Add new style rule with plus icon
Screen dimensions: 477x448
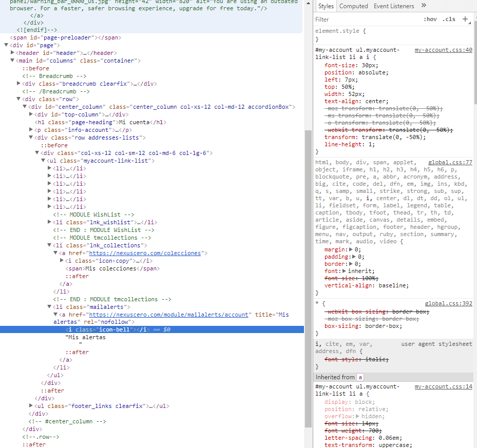[465, 20]
